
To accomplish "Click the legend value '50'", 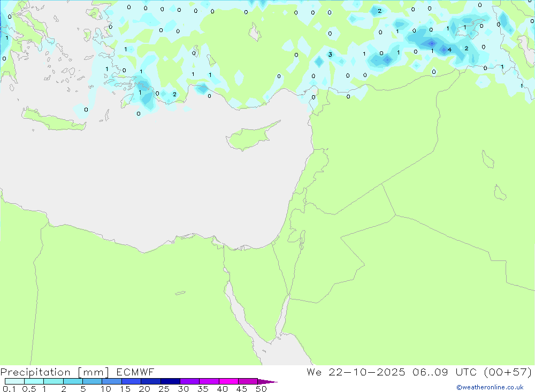I will pos(261,389).
